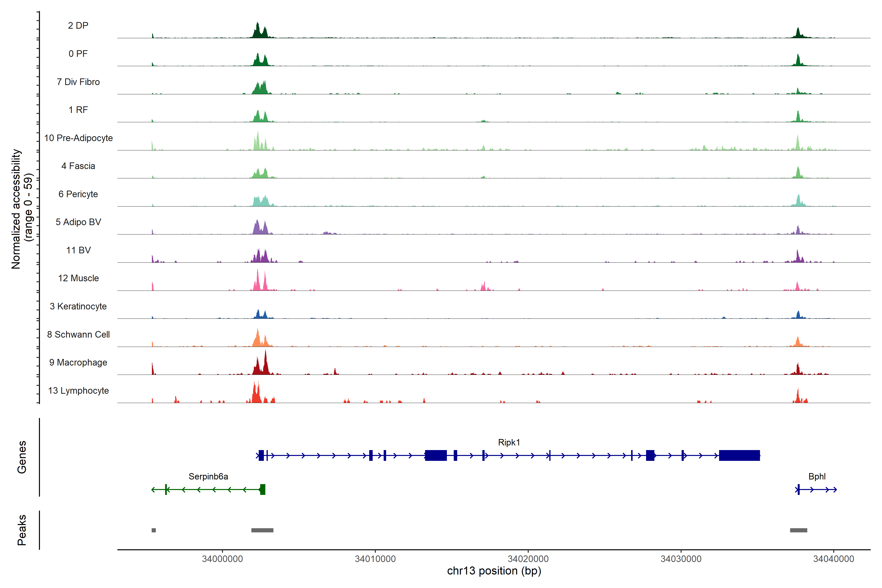Click the 34000000 axis tick label
The image size is (882, 588).
coord(222,559)
